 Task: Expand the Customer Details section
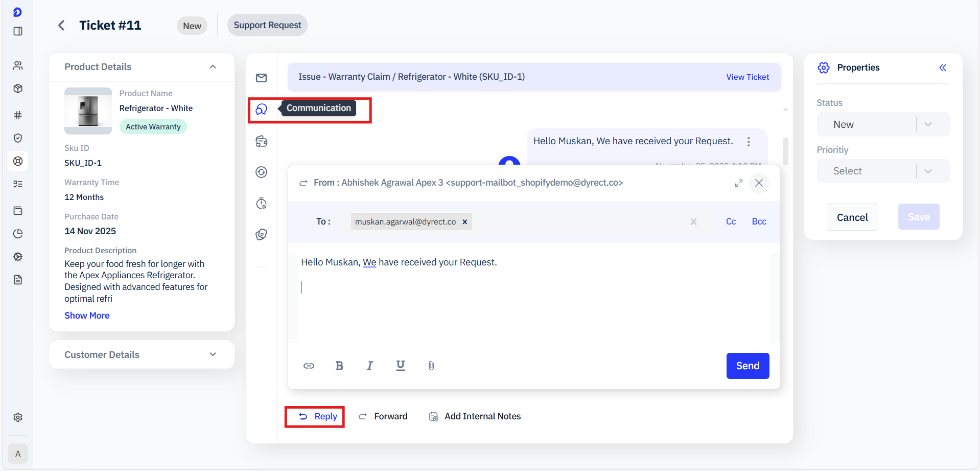213,354
